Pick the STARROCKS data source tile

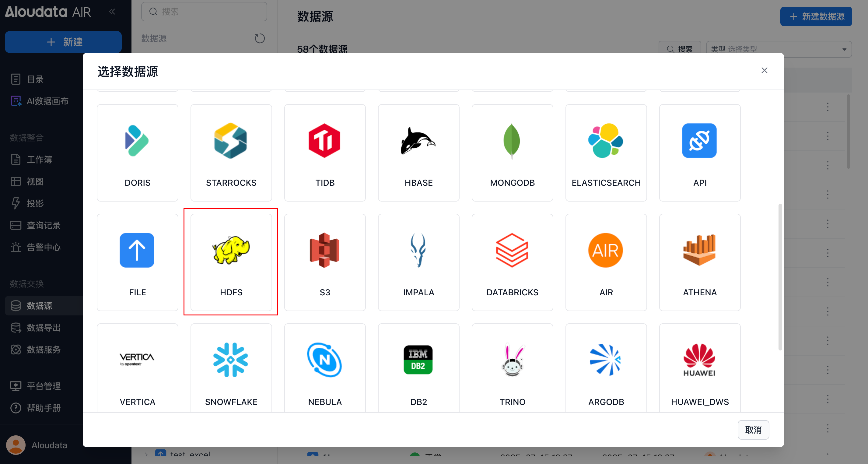point(231,152)
